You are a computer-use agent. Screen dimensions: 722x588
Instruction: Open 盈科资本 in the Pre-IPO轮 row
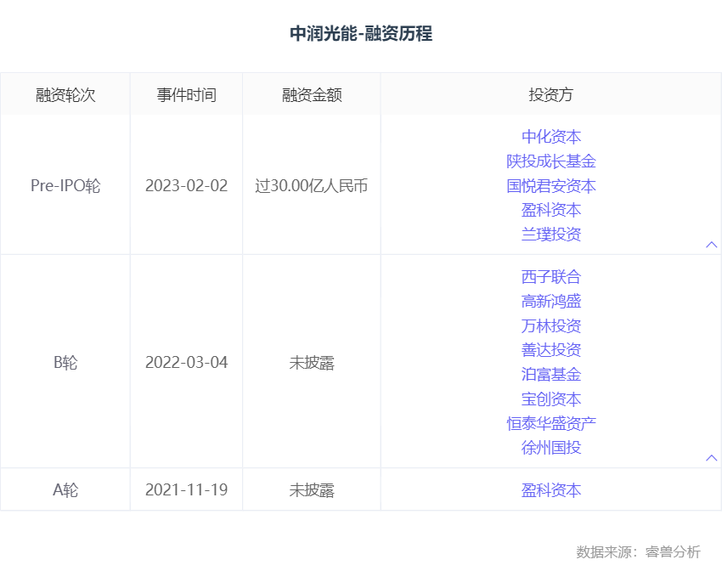point(551,210)
